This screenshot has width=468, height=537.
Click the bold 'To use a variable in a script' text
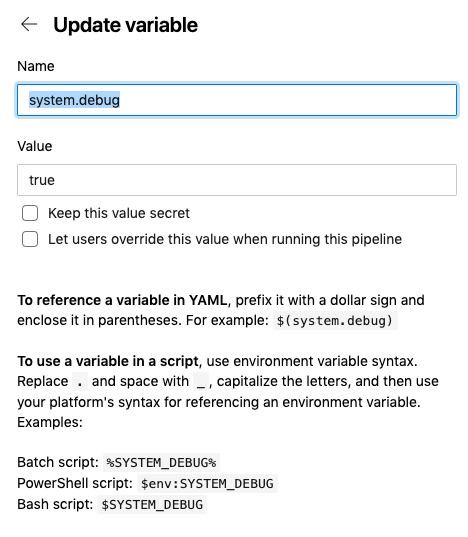click(x=108, y=361)
